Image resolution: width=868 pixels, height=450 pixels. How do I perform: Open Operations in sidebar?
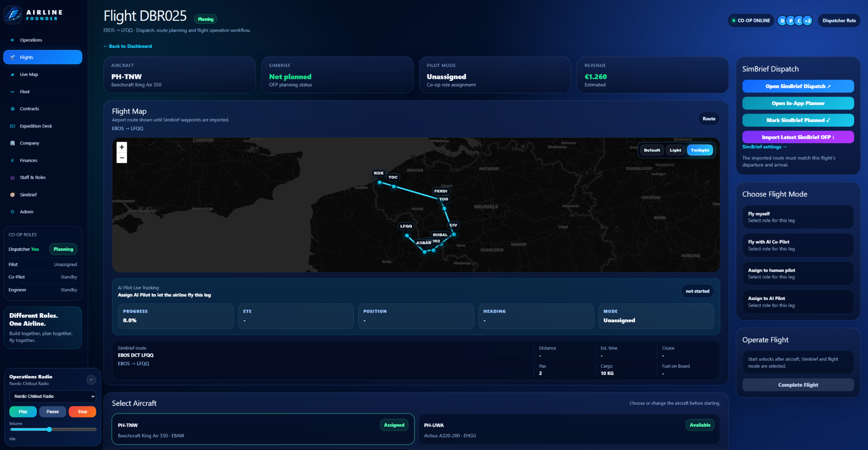tap(43, 40)
